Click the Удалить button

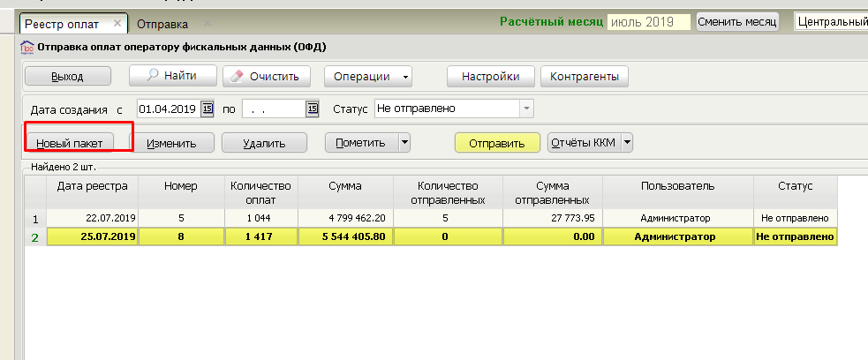click(264, 143)
